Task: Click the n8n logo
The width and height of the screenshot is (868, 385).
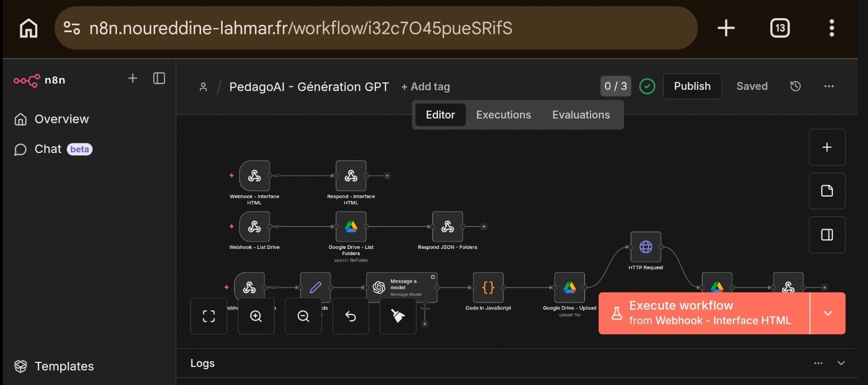Action: [x=40, y=80]
